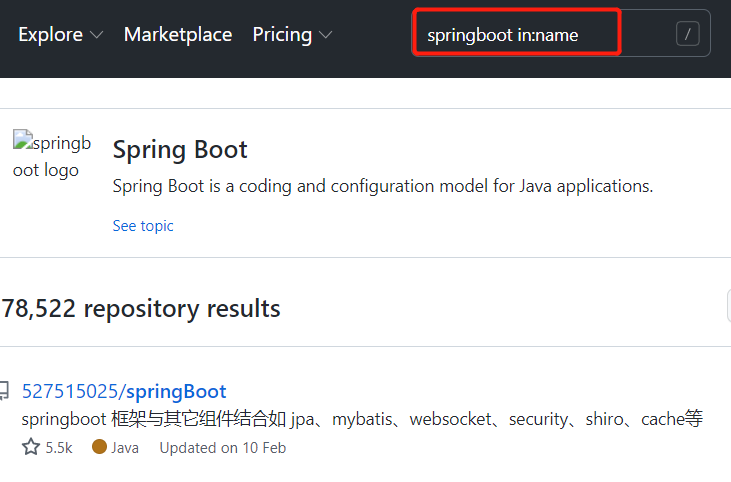Image resolution: width=731 pixels, height=482 pixels.
Task: Click the Updated on 10 Feb timestamp
Action: [x=222, y=448]
